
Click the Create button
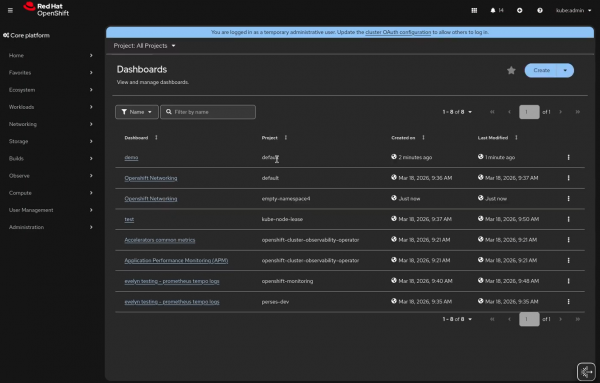(x=541, y=70)
